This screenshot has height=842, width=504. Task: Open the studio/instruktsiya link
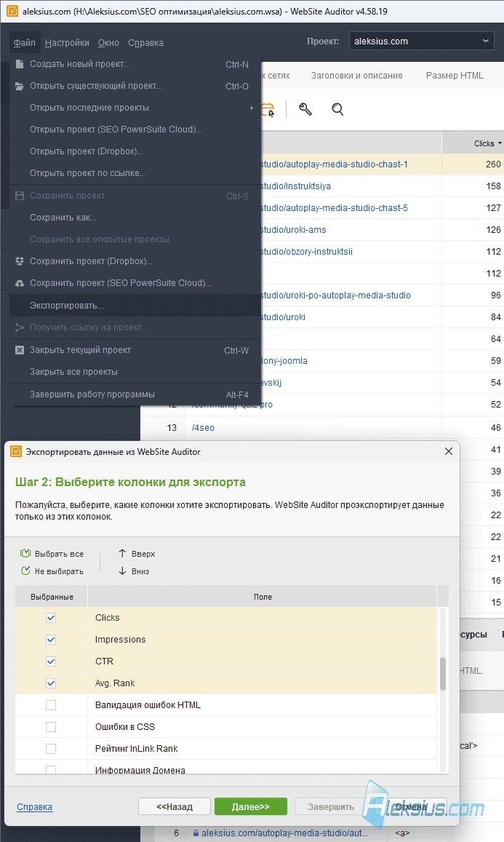(x=296, y=186)
